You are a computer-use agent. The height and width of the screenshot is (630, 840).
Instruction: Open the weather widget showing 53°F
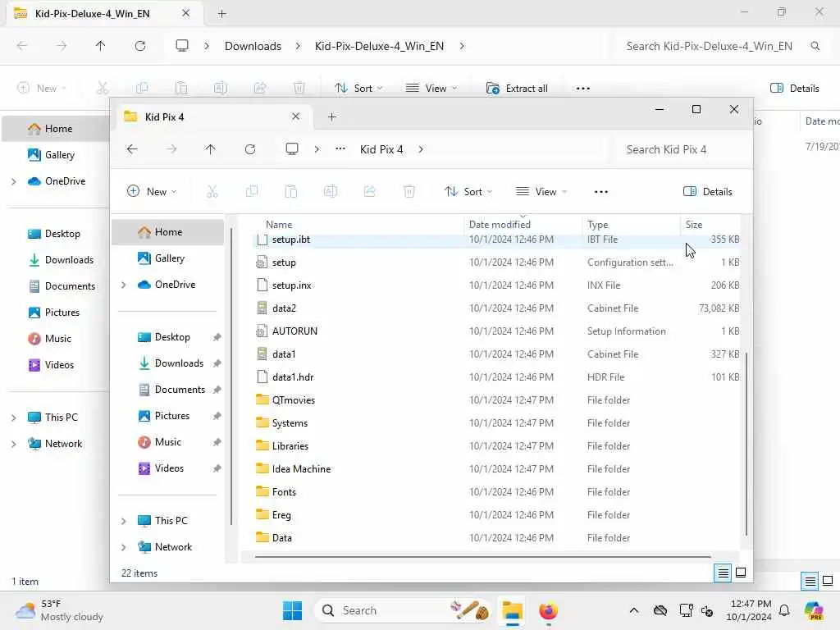tap(59, 610)
